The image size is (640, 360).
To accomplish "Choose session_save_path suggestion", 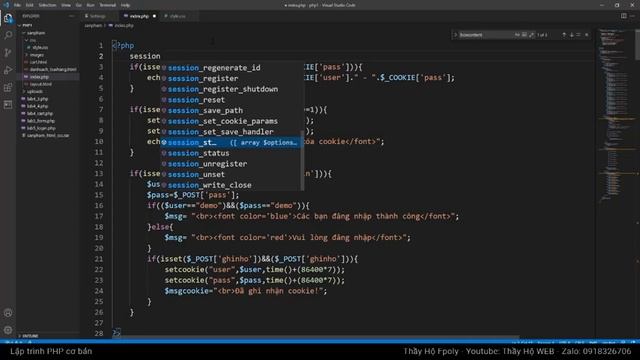I will (231, 110).
